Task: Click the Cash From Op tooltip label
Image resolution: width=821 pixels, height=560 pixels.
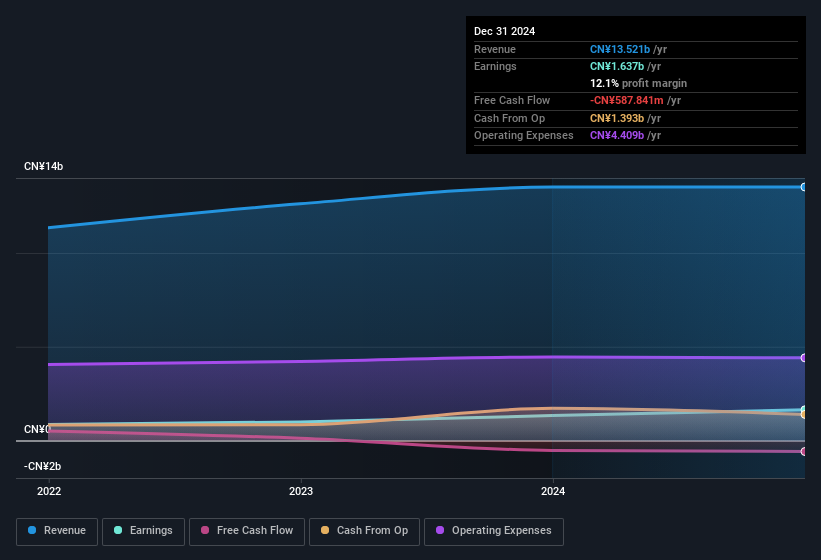Action: pyautogui.click(x=509, y=118)
